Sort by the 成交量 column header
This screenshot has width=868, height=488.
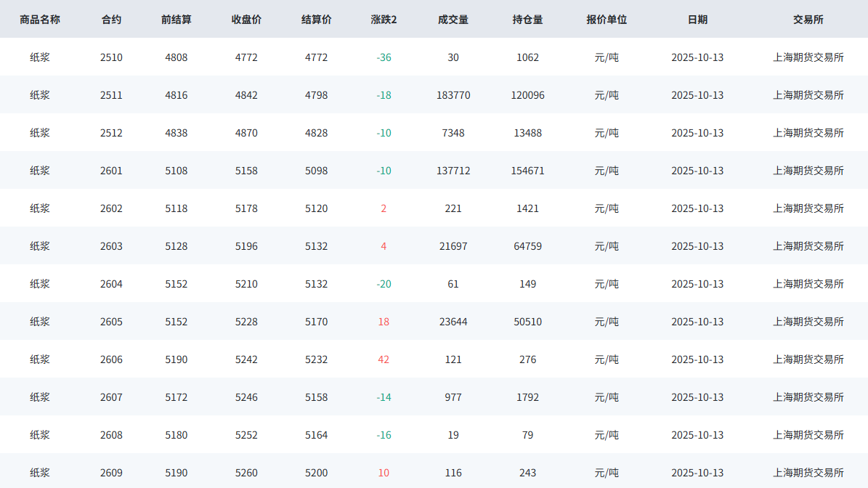453,20
